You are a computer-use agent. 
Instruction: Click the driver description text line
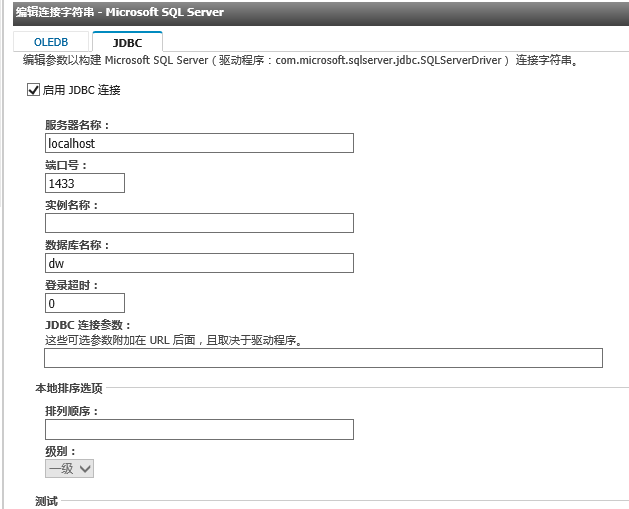(x=300, y=60)
